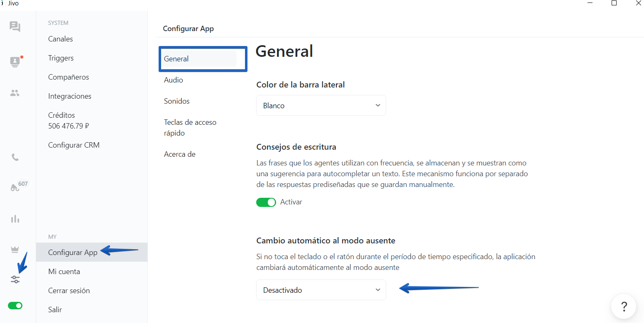Image resolution: width=644 pixels, height=323 pixels.
Task: Toggle online status switch at sidebar bottom
Action: coord(15,305)
